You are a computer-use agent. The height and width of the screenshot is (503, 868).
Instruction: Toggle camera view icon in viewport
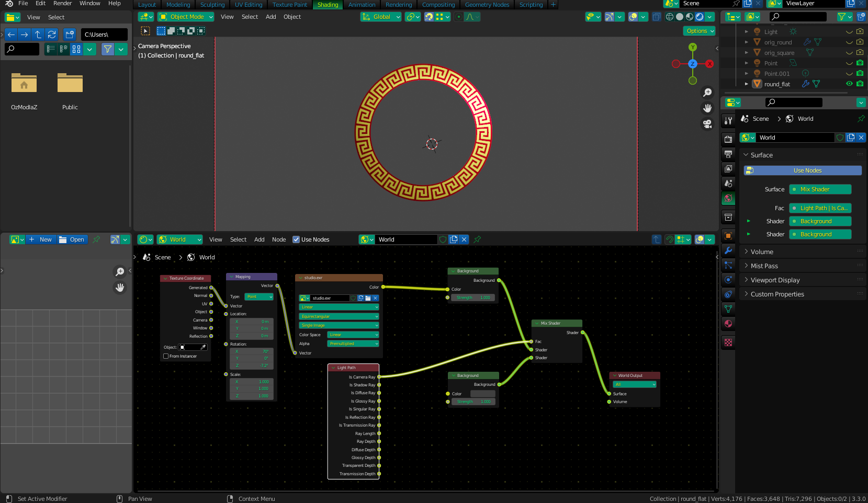click(x=707, y=124)
